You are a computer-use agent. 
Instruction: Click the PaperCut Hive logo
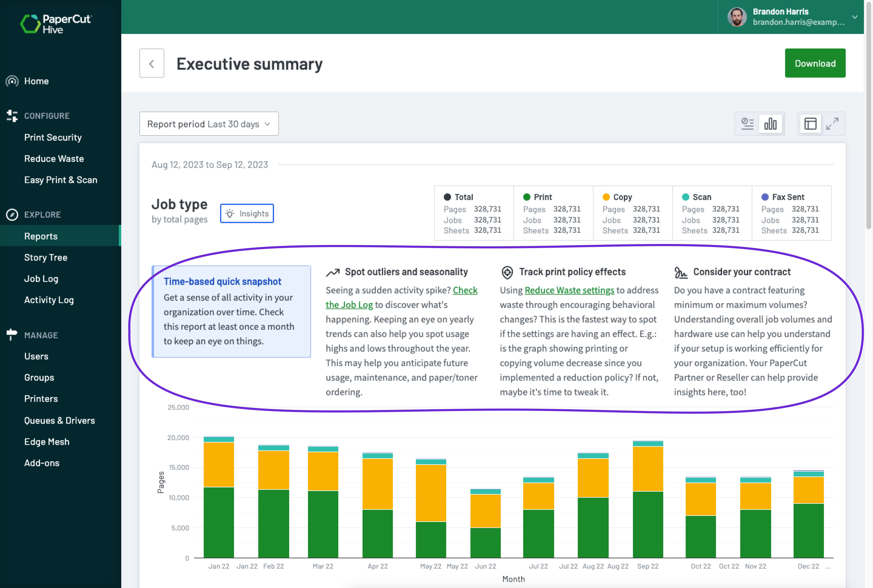(56, 24)
